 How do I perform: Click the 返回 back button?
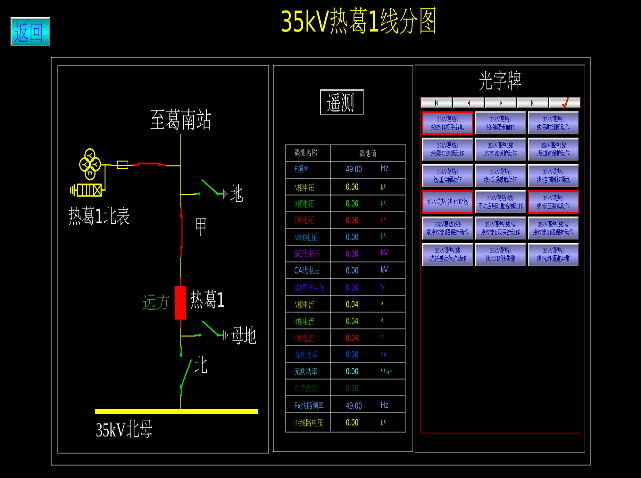[30, 31]
